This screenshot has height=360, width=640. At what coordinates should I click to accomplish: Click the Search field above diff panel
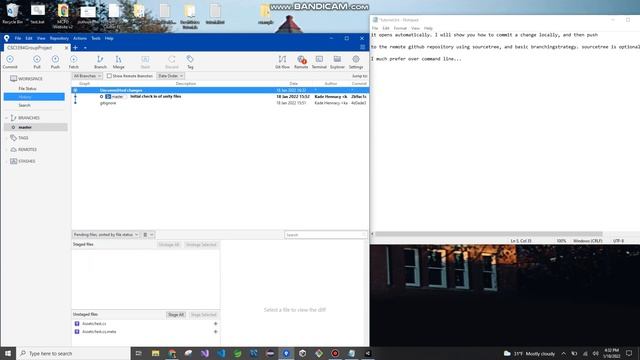click(325, 235)
